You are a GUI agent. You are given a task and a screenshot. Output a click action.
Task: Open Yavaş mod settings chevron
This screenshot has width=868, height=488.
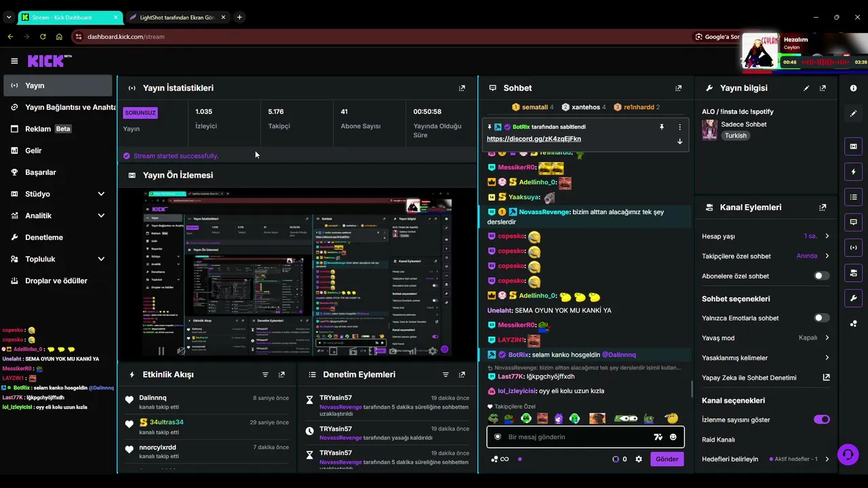[827, 338]
